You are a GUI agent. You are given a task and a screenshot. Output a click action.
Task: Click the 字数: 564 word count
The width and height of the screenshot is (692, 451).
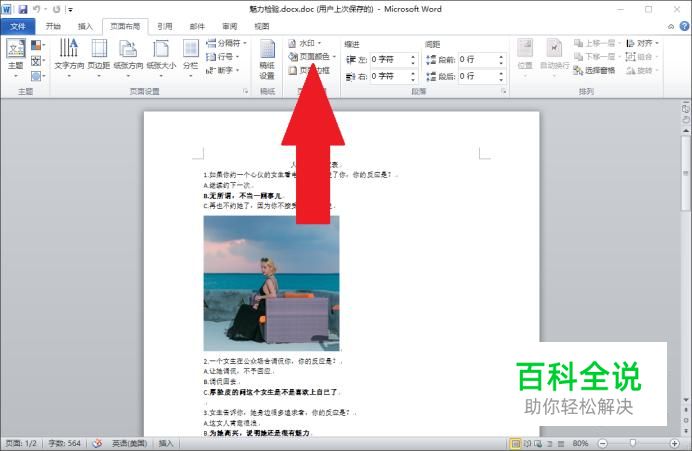[64, 443]
